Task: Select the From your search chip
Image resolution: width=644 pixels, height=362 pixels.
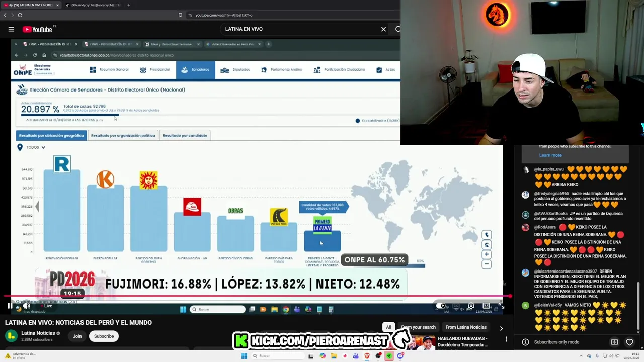Action: [x=419, y=327]
